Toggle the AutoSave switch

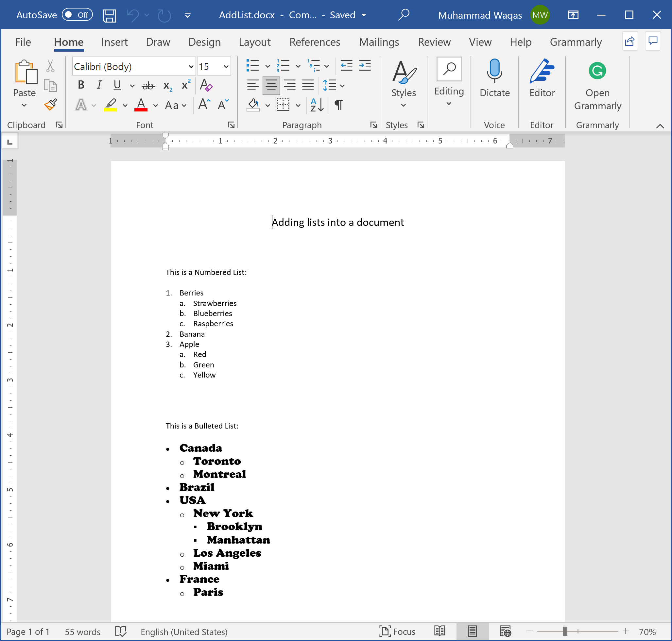[77, 15]
